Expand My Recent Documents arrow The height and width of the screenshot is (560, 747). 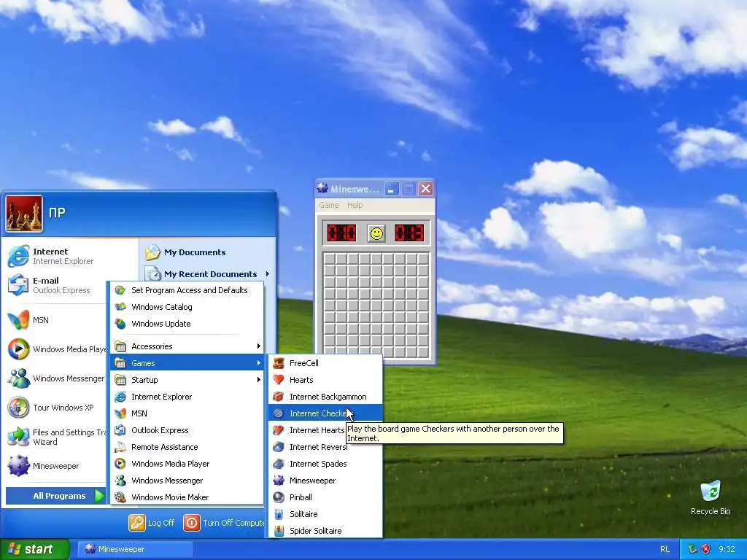[x=268, y=274]
